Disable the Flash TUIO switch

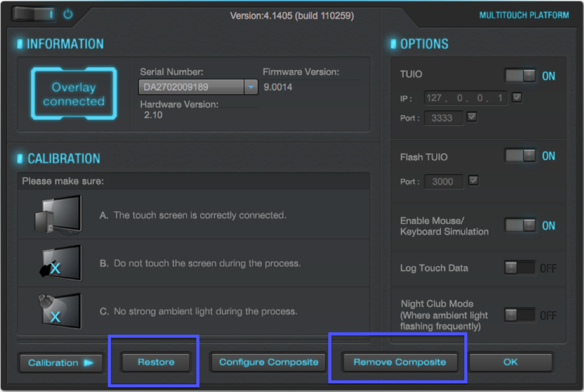point(520,156)
